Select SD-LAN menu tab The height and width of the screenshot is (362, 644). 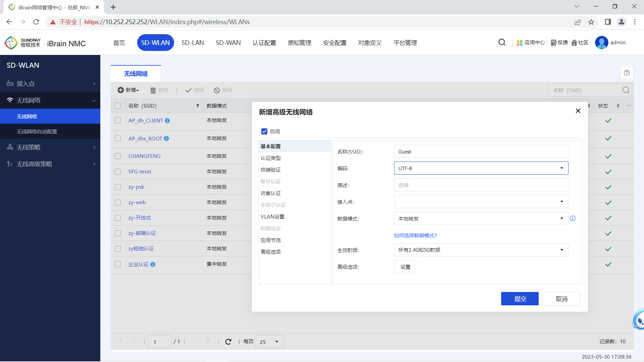click(193, 43)
